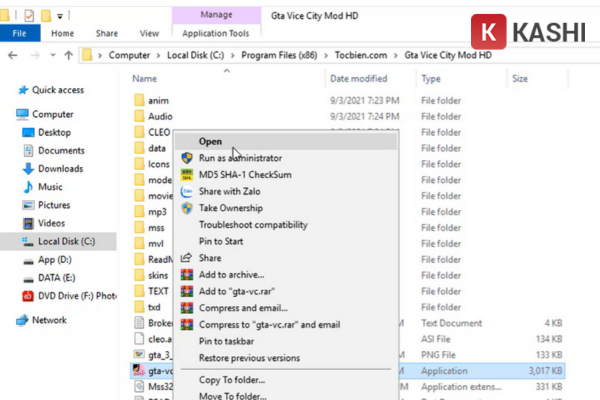Click the Run as administrator shield icon
The width and height of the screenshot is (600, 400).
(x=186, y=158)
